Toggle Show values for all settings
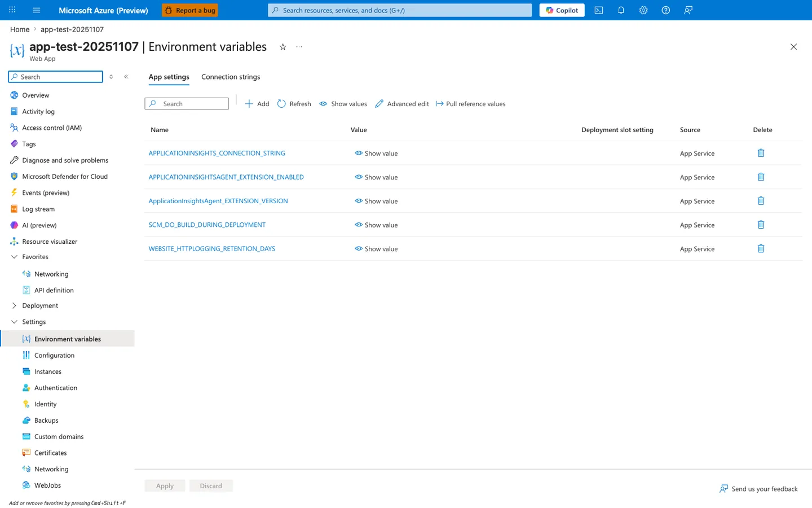 pyautogui.click(x=343, y=104)
